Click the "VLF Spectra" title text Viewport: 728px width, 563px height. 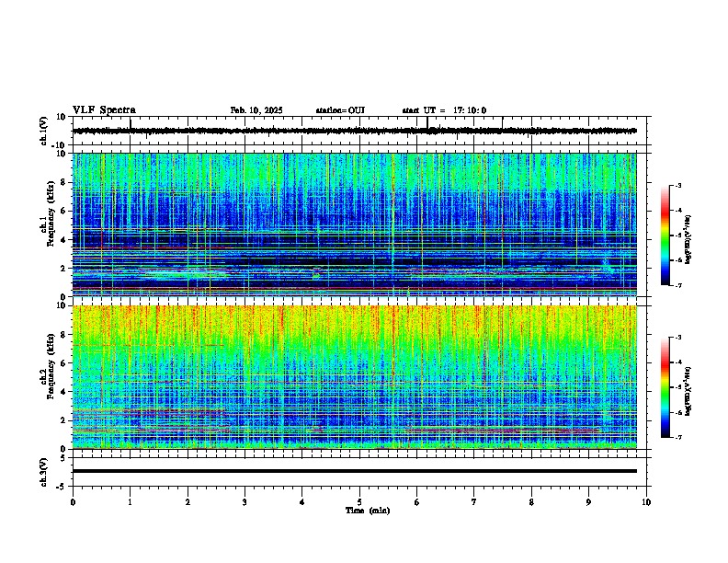coord(104,110)
